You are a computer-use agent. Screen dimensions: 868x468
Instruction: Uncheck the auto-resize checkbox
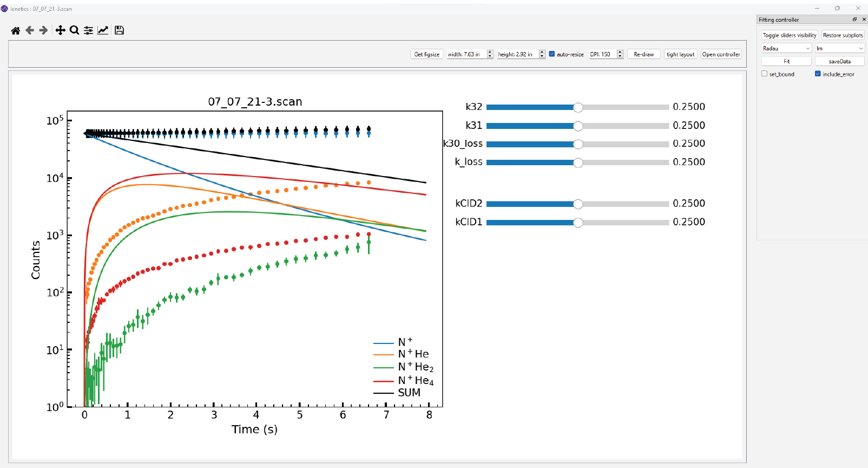point(552,54)
